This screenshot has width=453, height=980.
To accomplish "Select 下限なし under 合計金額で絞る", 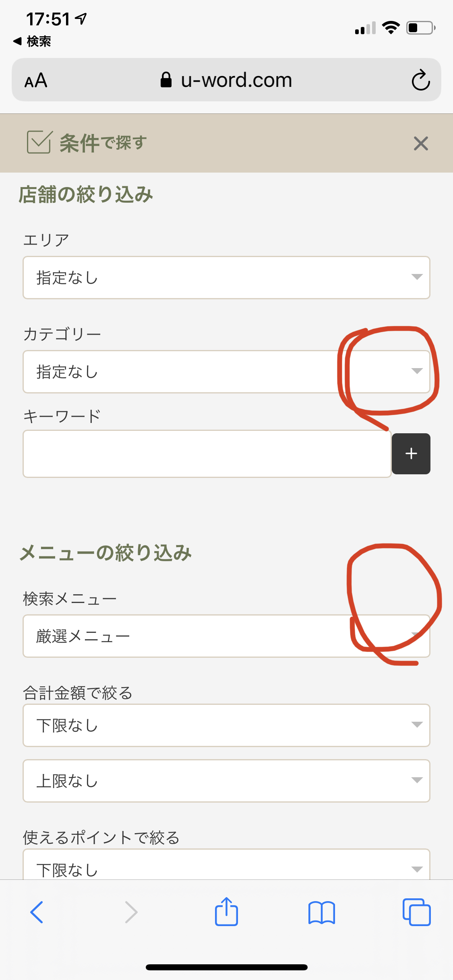I will tap(226, 725).
